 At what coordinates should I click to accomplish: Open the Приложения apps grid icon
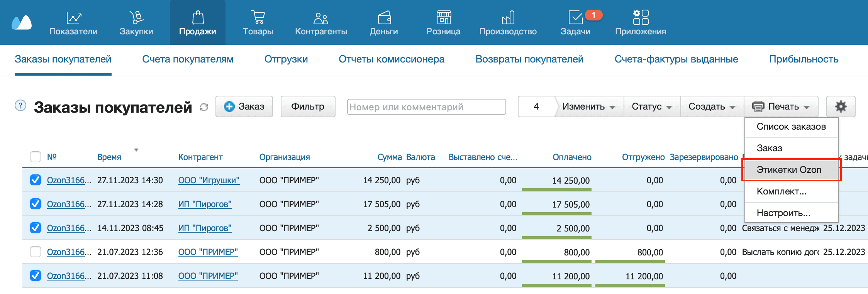(641, 17)
